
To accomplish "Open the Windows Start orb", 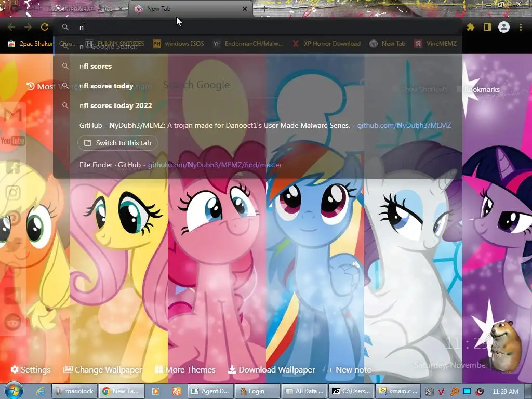I will point(14,391).
